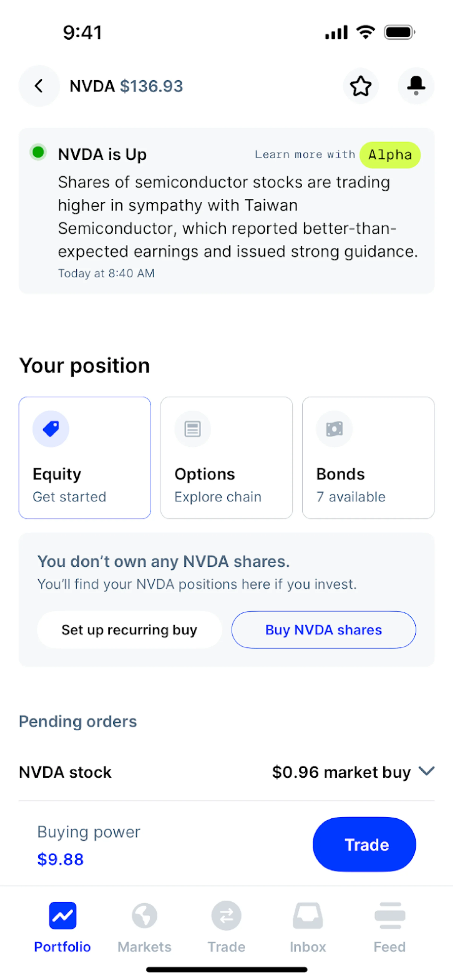453x980 pixels.
Task: Open the Alpha badge link
Action: pyautogui.click(x=390, y=155)
